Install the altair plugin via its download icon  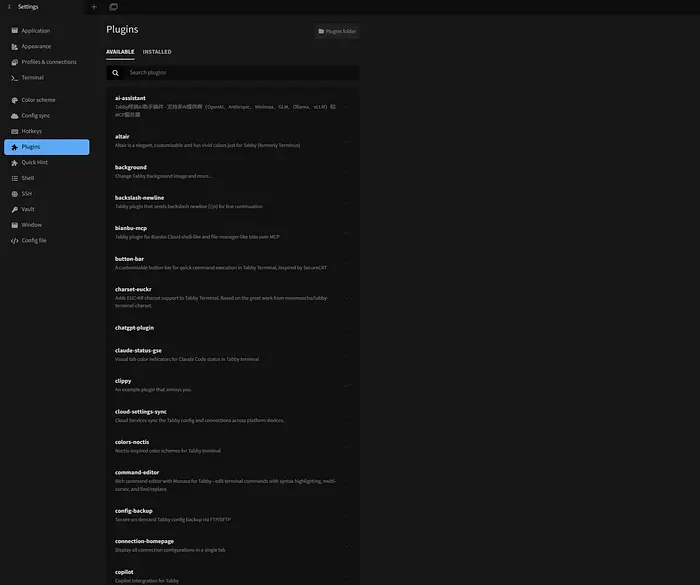point(346,141)
